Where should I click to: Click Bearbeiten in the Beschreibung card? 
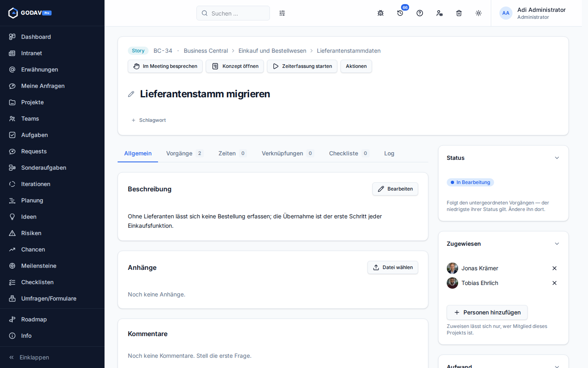click(395, 189)
